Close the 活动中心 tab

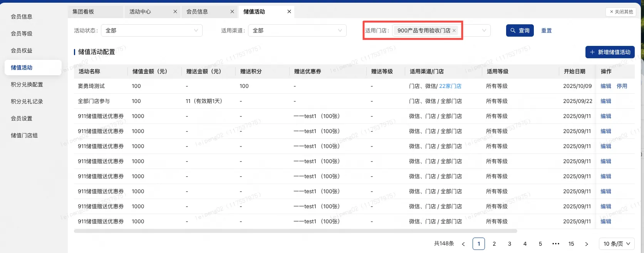[x=175, y=12]
